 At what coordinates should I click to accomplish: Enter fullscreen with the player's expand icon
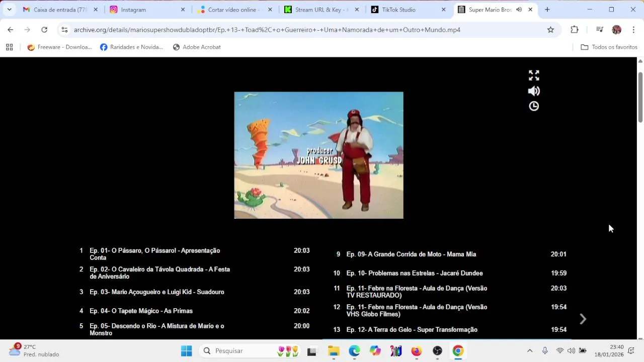coord(534,75)
